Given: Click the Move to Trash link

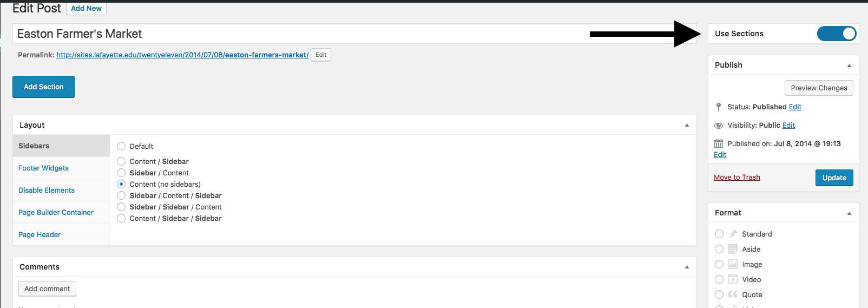Looking at the screenshot, I should 737,177.
